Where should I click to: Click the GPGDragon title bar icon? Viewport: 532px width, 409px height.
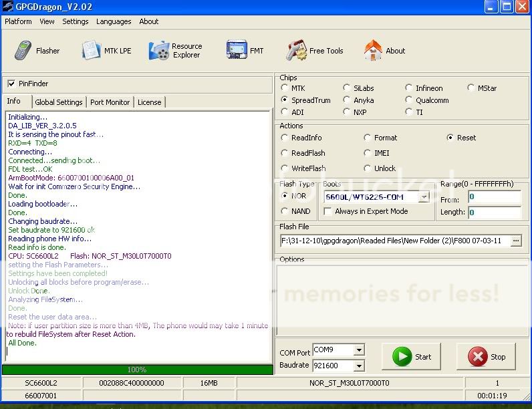point(7,6)
